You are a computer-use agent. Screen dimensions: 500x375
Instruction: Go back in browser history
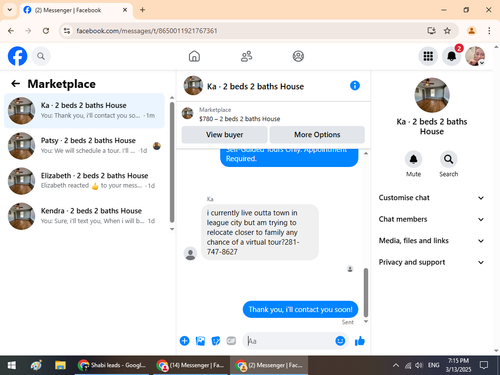point(11,31)
